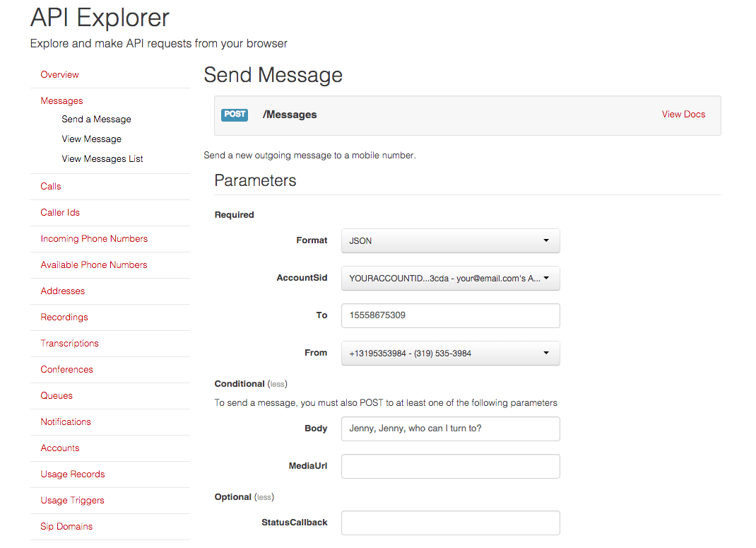Open the View Docs link
The width and height of the screenshot is (756, 548).
coord(683,115)
